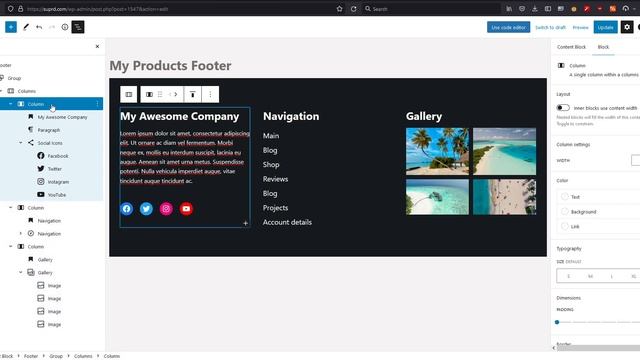Collapse the Social Icons tree node
Image resolution: width=640 pixels, height=360 pixels.
pos(21,143)
